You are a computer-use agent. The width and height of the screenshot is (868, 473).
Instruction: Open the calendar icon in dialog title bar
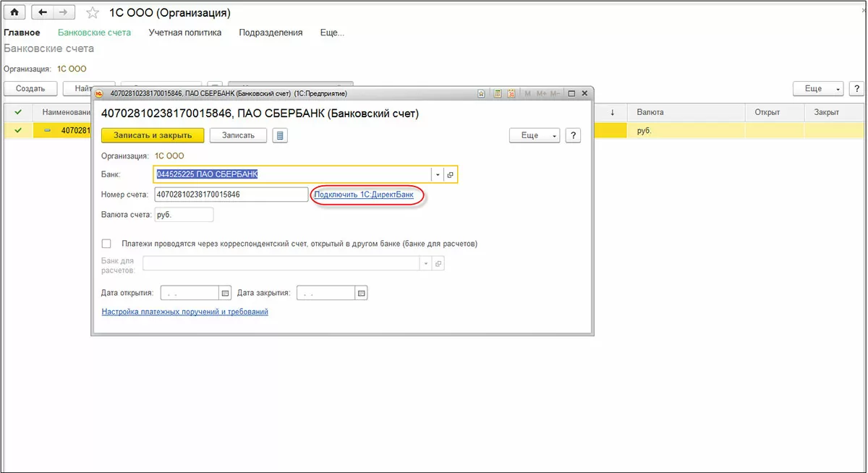point(511,93)
